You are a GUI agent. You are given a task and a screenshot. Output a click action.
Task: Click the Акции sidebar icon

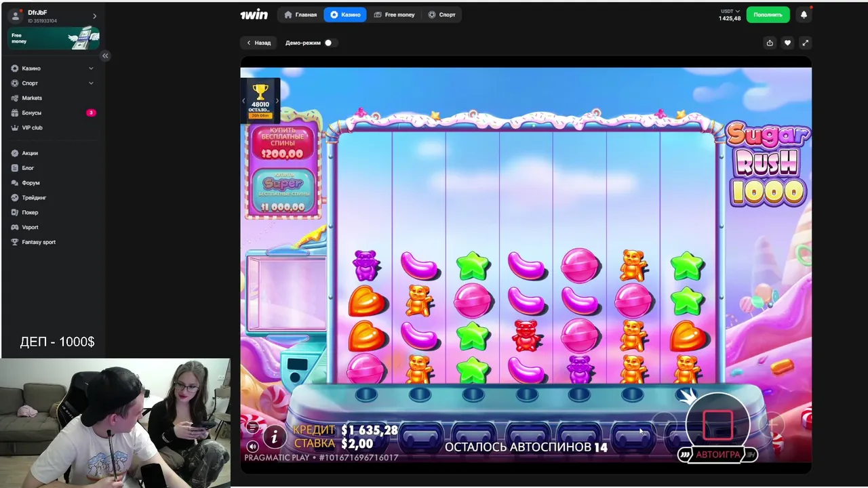click(x=15, y=153)
